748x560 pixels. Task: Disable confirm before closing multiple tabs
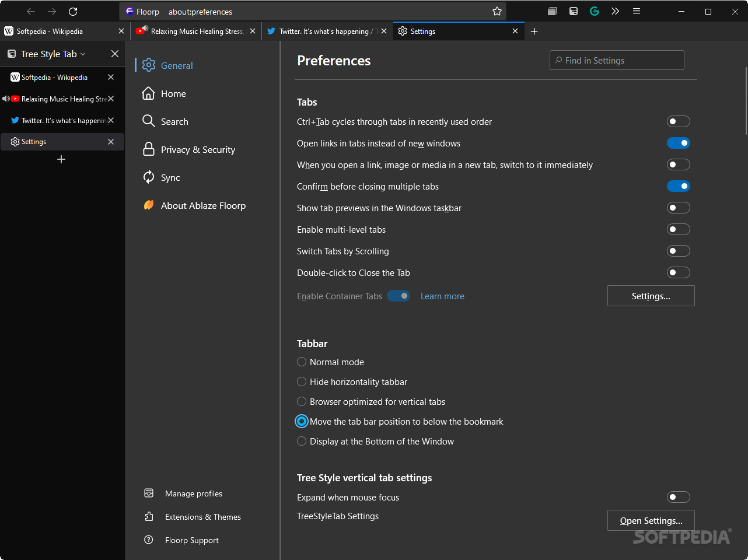coord(679,186)
